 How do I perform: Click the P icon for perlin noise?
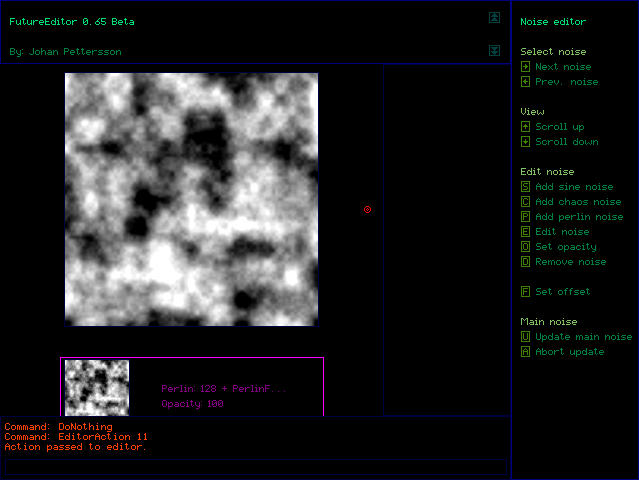click(525, 217)
